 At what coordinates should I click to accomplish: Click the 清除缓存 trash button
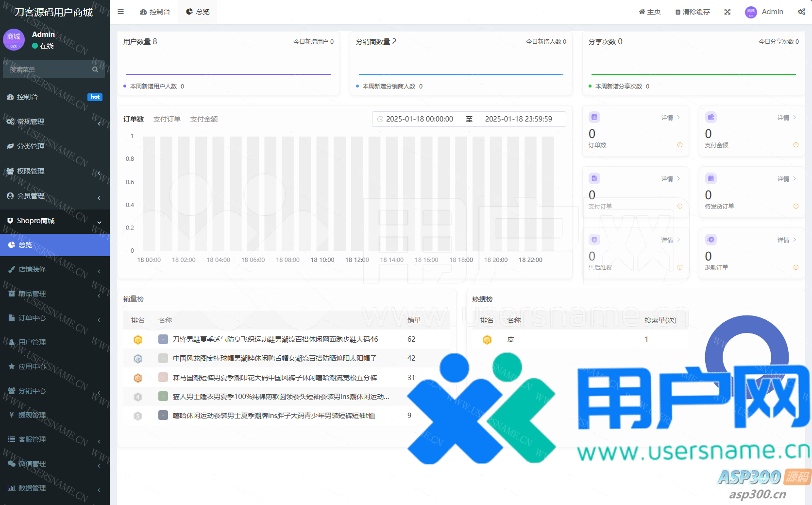(692, 12)
